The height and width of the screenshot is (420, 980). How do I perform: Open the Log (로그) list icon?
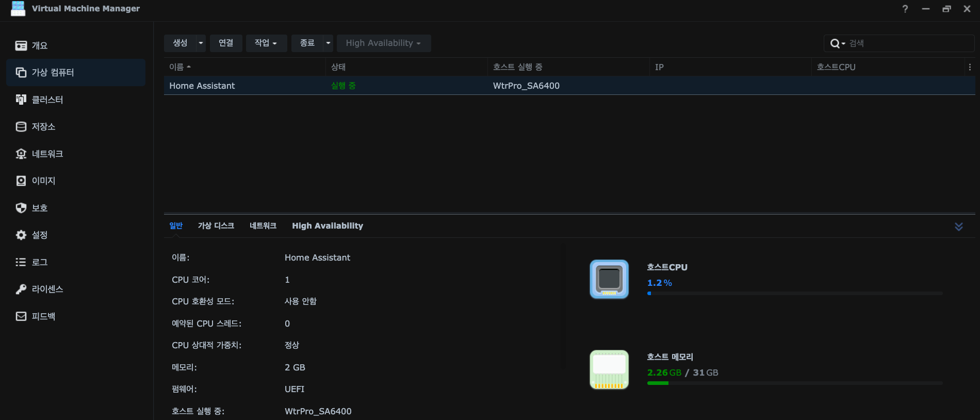click(x=21, y=262)
